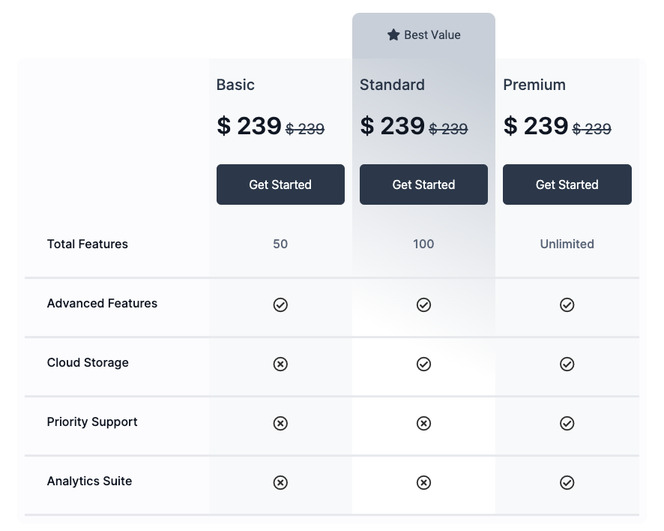Click Standard plan Advanced Features check icon

click(x=423, y=305)
